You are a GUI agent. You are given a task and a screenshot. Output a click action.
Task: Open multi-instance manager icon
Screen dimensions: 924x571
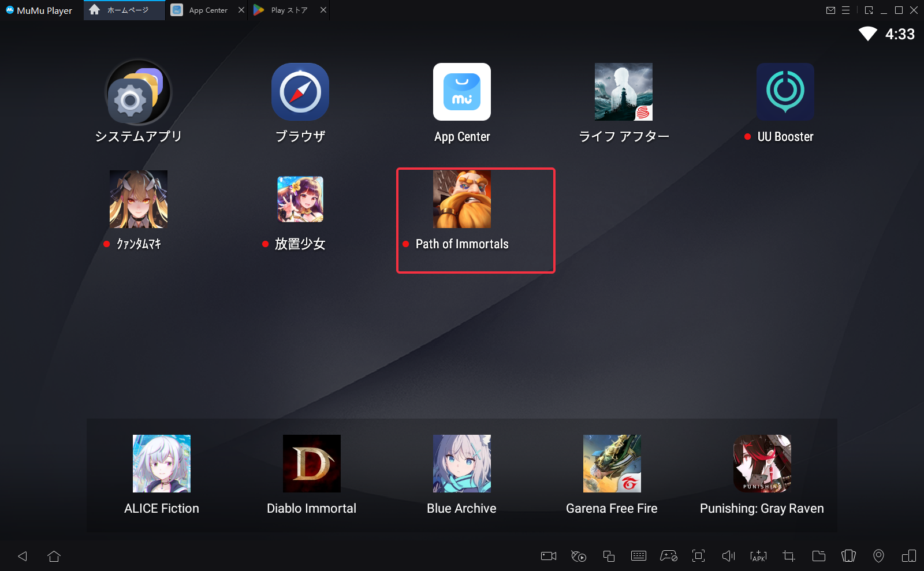pos(609,556)
